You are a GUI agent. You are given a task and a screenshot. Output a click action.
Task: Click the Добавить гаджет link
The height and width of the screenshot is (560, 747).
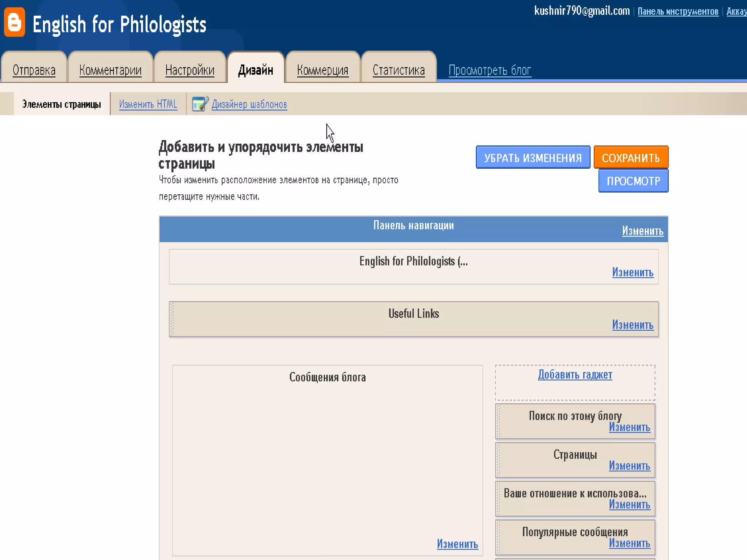[575, 374]
